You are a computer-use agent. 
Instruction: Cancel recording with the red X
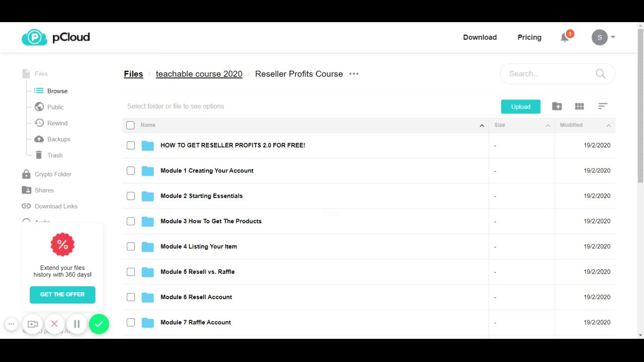pos(54,324)
